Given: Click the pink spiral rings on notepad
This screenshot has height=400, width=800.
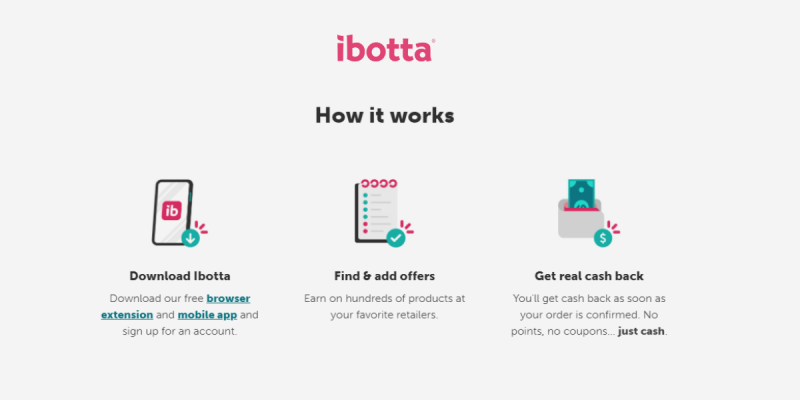Looking at the screenshot, I should [379, 184].
